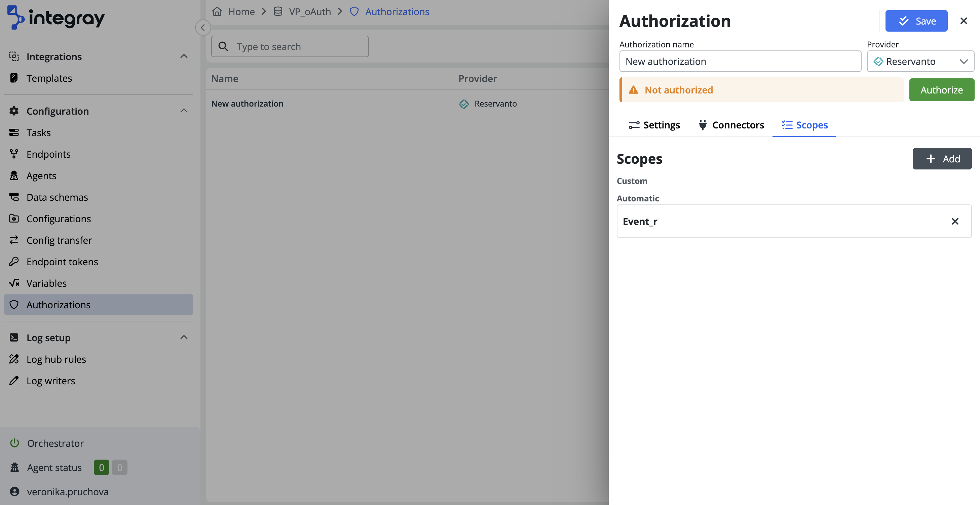Save the authorization
The height and width of the screenshot is (505, 980).
(916, 21)
